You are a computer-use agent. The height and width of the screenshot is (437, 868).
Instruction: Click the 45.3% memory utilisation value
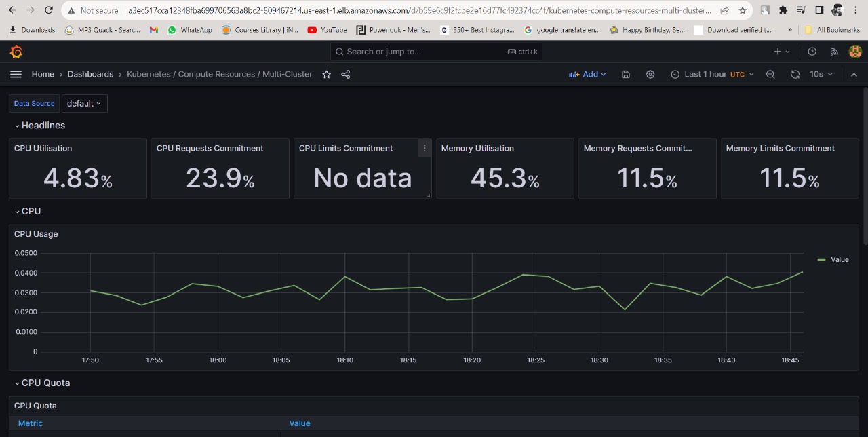pos(505,178)
